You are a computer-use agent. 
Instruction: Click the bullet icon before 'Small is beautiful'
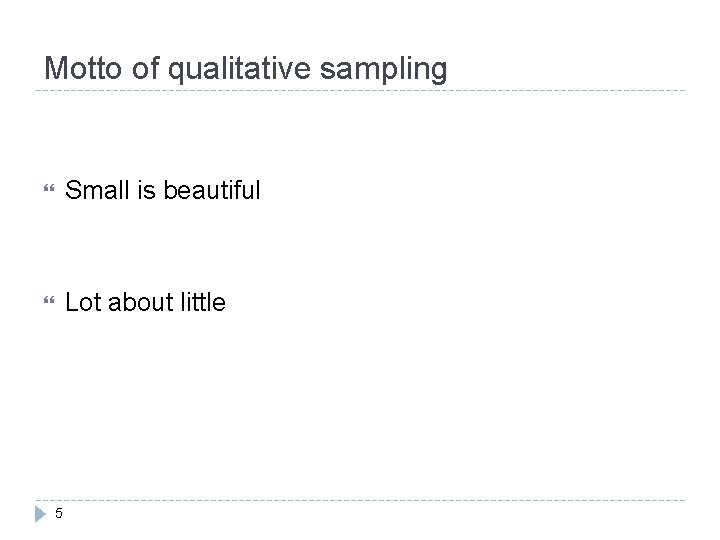click(50, 189)
